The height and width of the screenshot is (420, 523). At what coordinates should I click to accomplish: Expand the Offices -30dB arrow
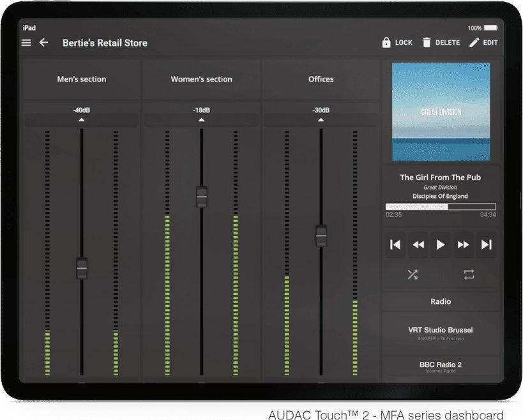coord(321,119)
